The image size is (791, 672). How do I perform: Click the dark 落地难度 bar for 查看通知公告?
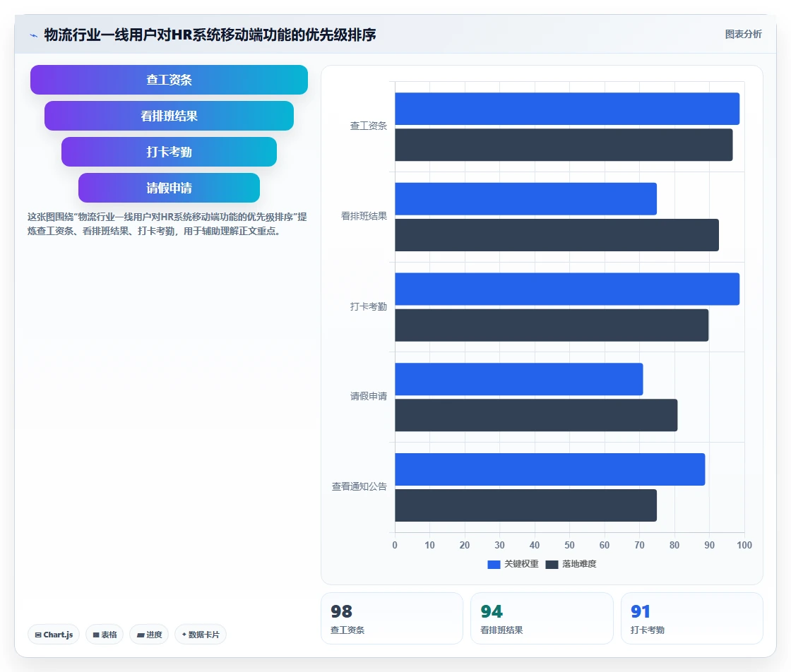point(525,505)
